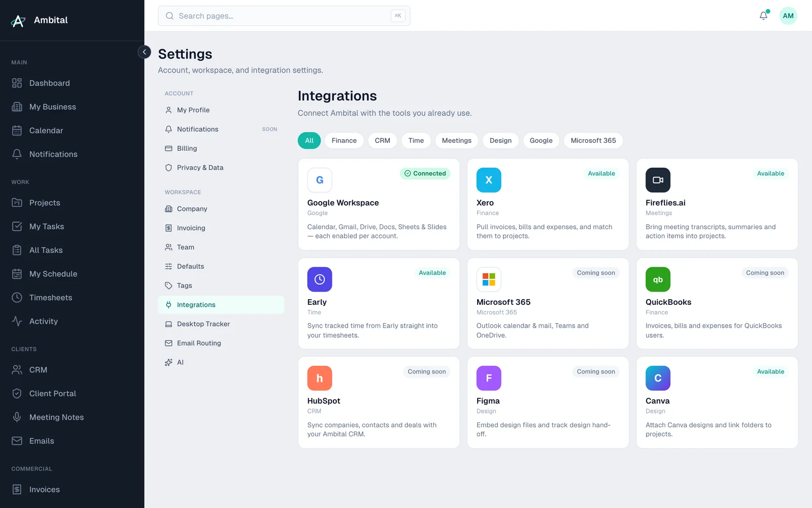Filter integrations by Meetings

pos(457,141)
